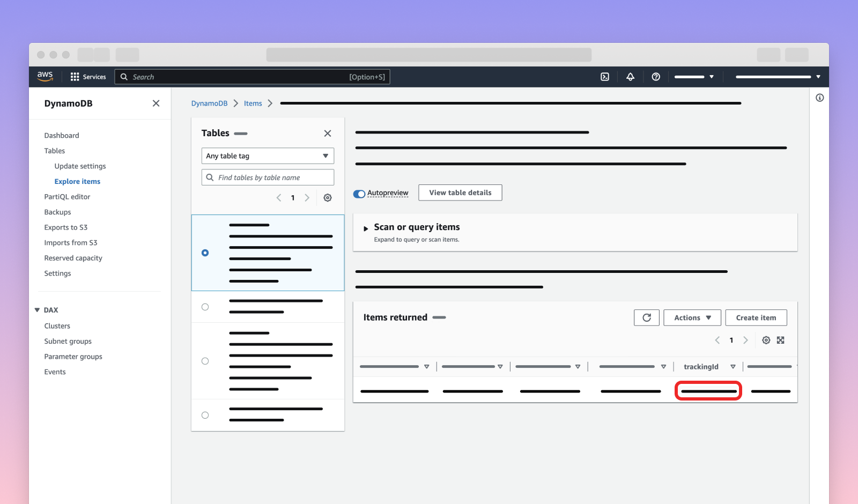858x504 pixels.
Task: Open Tables panel preferences gear
Action: [x=328, y=198]
